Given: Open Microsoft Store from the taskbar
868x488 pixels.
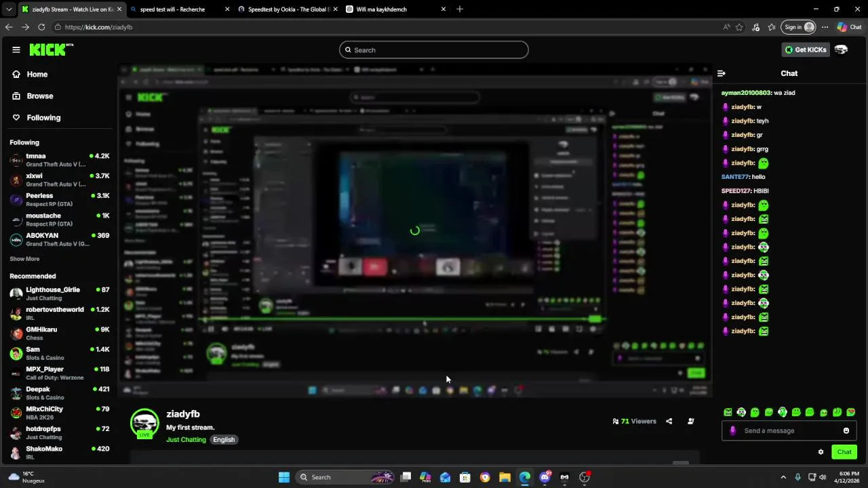Looking at the screenshot, I should click(465, 477).
